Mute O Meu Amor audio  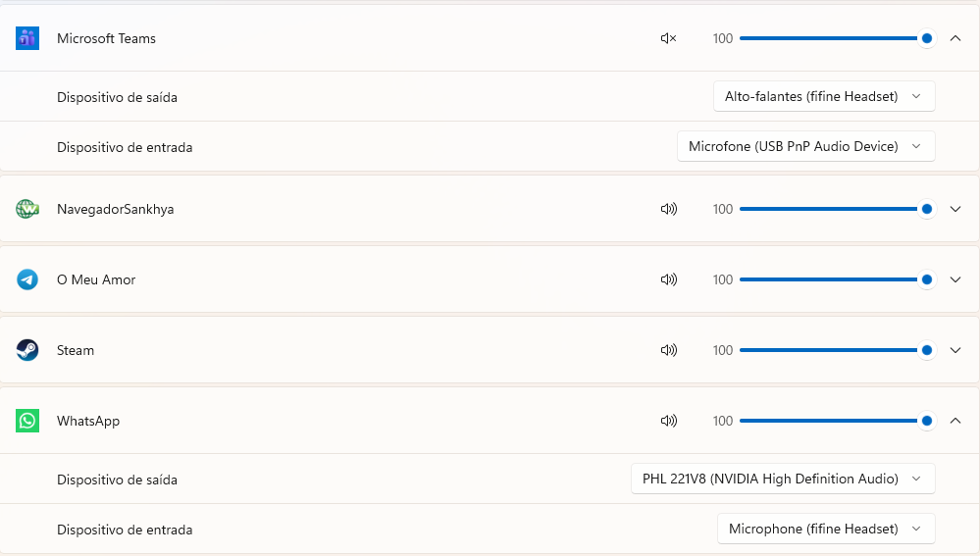[669, 279]
